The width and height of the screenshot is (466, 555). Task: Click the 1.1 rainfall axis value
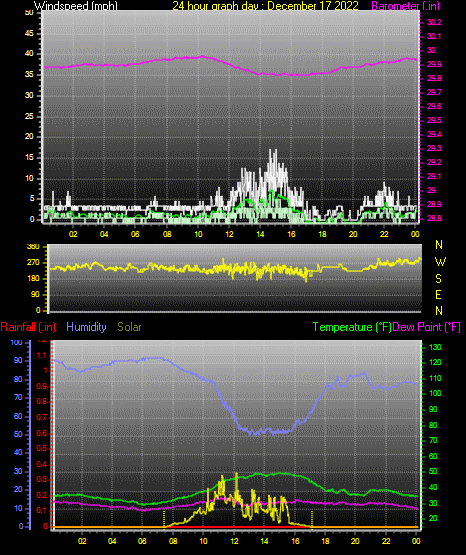click(41, 355)
